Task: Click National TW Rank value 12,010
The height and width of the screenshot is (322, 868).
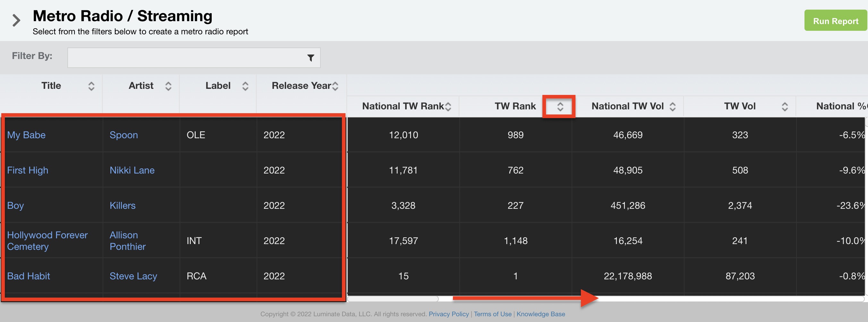Action: point(403,135)
